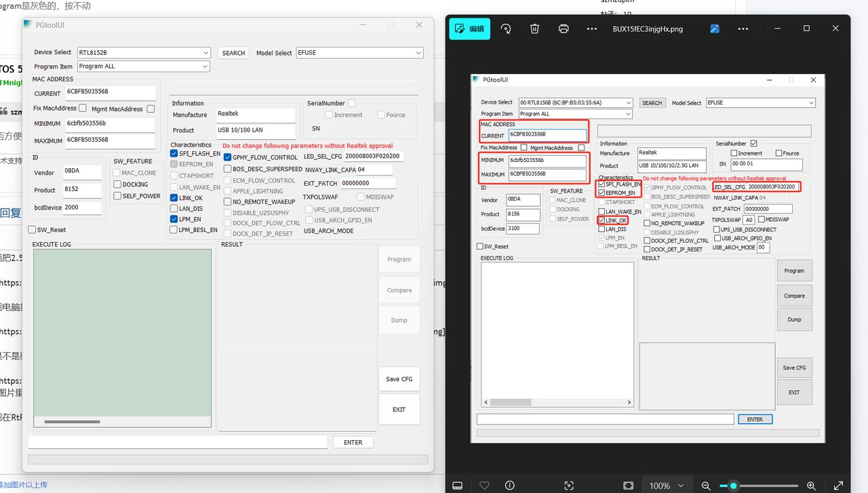Click the printer icon in Photos toolbar
The image size is (868, 493).
[564, 28]
